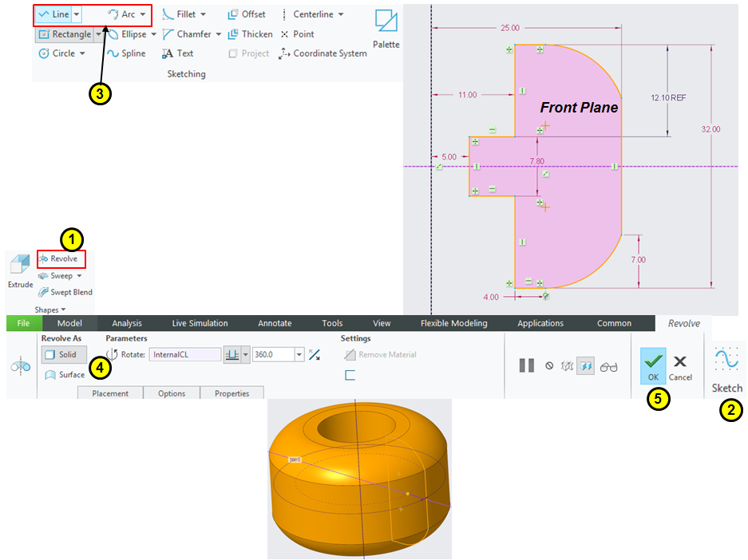This screenshot has height=560, width=748.
Task: Expand the Rectangle tool dropdown
Action: [x=100, y=34]
